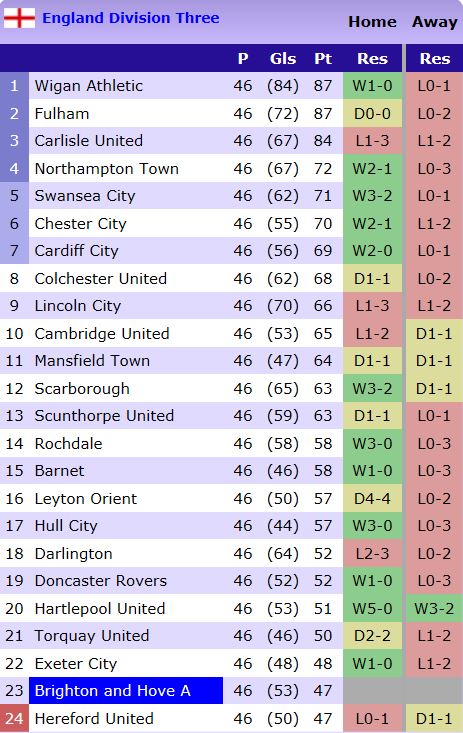The width and height of the screenshot is (463, 733).
Task: Select Wigan Athletic team name
Action: click(x=89, y=86)
